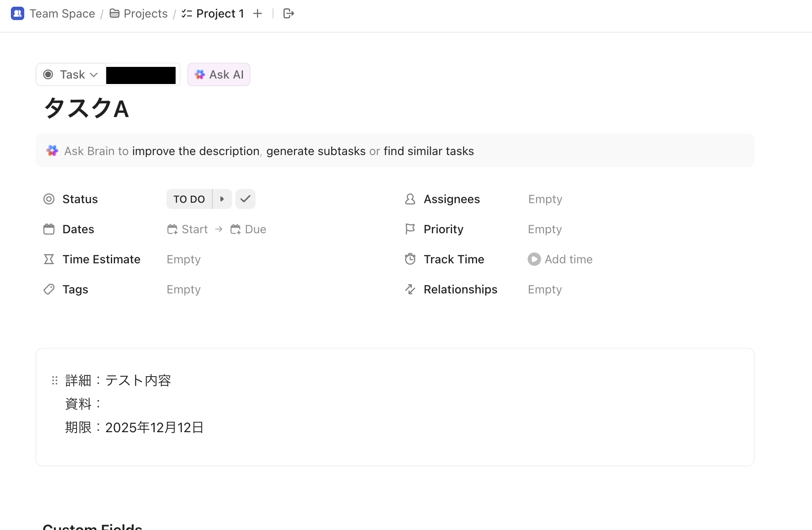Open the Task type dropdown
812x530 pixels.
click(x=71, y=74)
